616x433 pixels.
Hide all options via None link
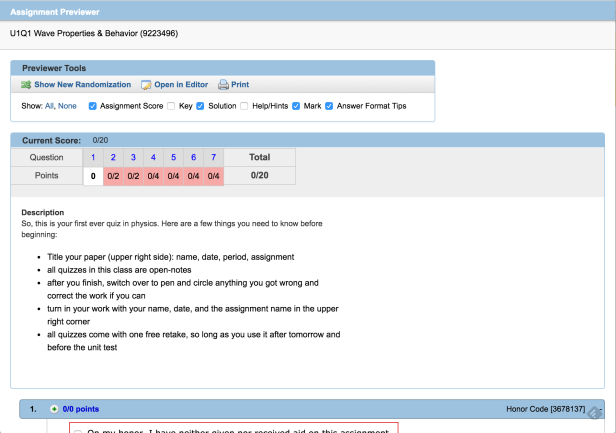[67, 105]
